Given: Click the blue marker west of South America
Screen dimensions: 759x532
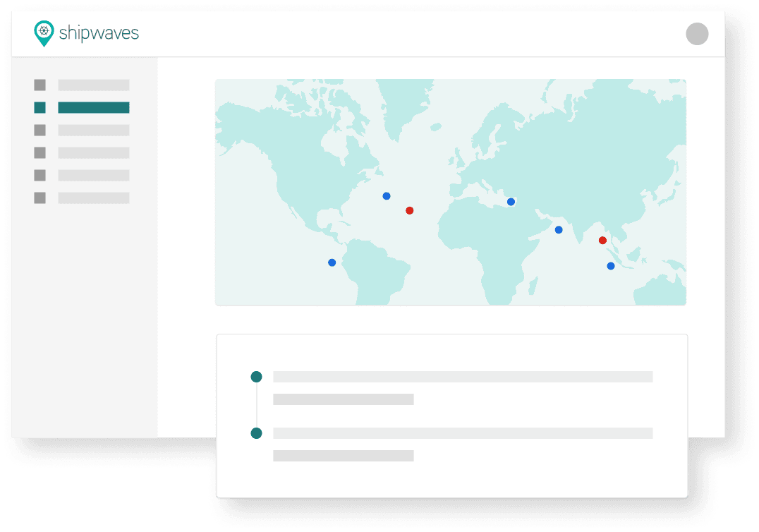Looking at the screenshot, I should pyautogui.click(x=332, y=263).
